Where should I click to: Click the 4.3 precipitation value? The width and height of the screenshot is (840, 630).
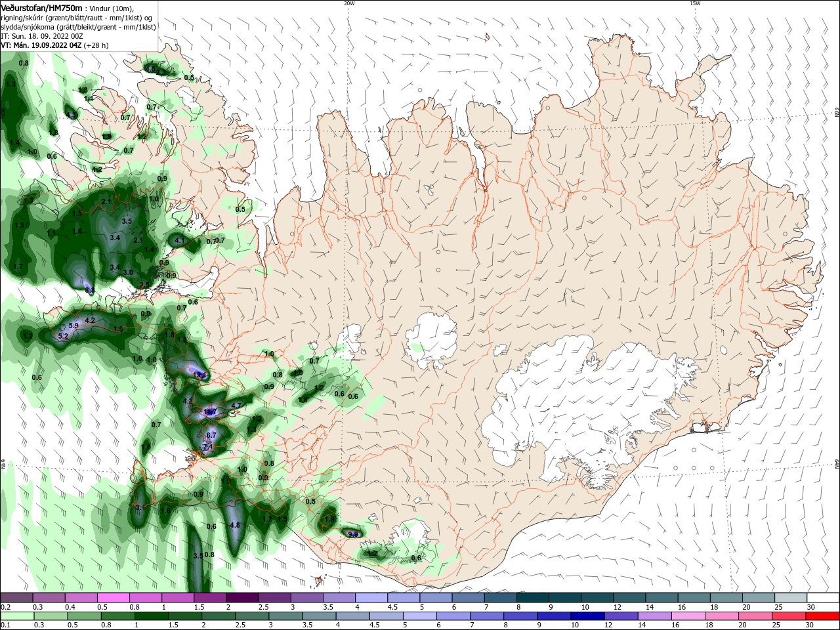pos(71,115)
